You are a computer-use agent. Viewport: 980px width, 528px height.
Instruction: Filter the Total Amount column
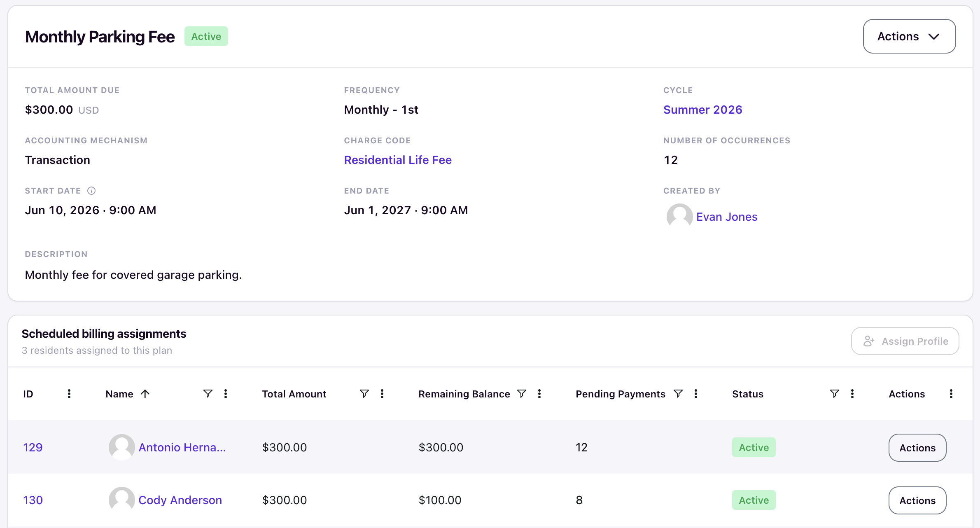pos(364,394)
